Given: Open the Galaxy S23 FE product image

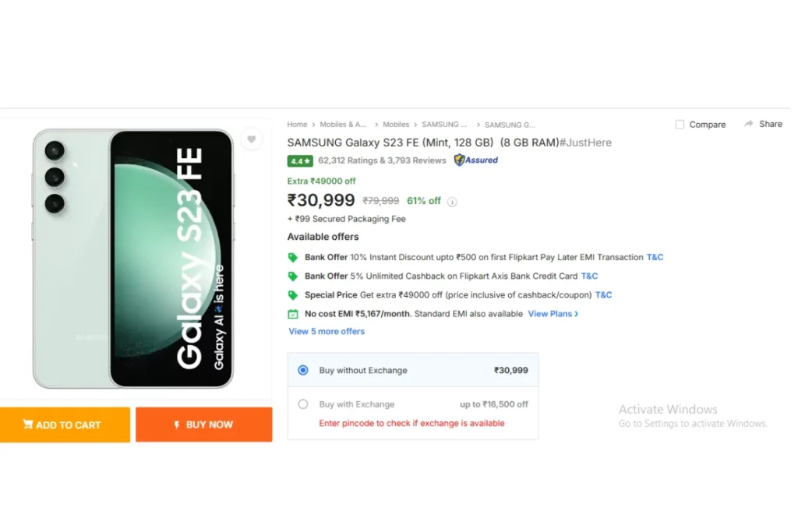Looking at the screenshot, I should tap(133, 259).
